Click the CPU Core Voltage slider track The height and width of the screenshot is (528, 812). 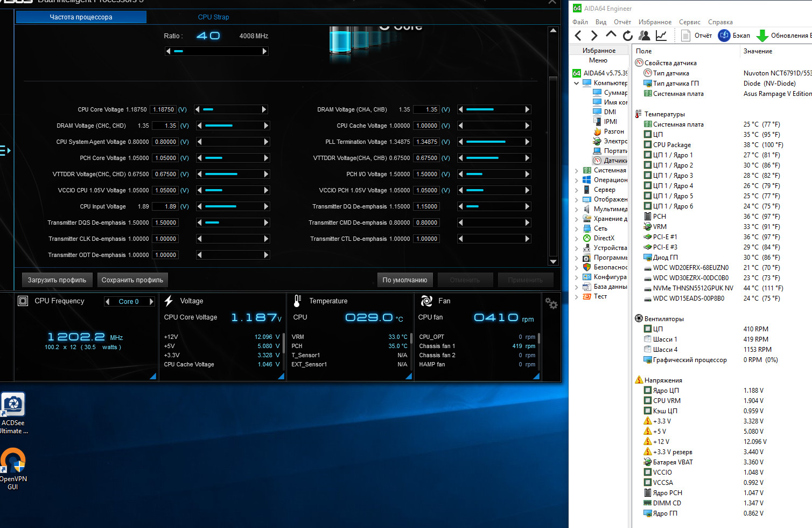[x=231, y=109]
